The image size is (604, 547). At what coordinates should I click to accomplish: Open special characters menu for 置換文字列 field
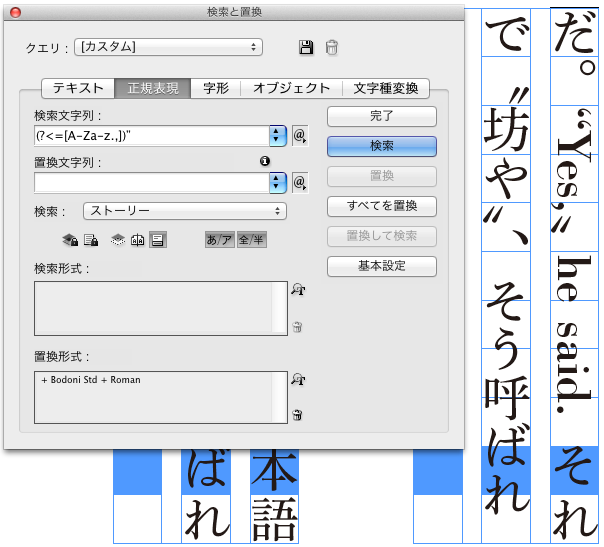300,183
